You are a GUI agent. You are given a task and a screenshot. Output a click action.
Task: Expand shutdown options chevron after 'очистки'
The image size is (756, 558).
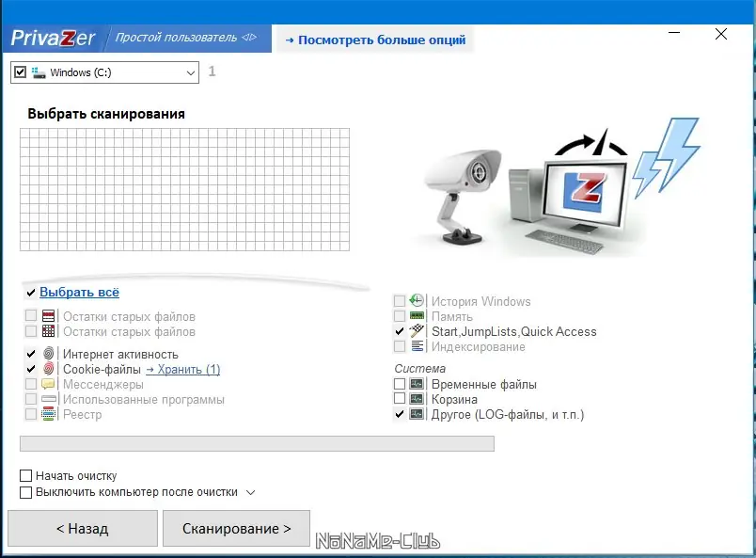coord(250,493)
